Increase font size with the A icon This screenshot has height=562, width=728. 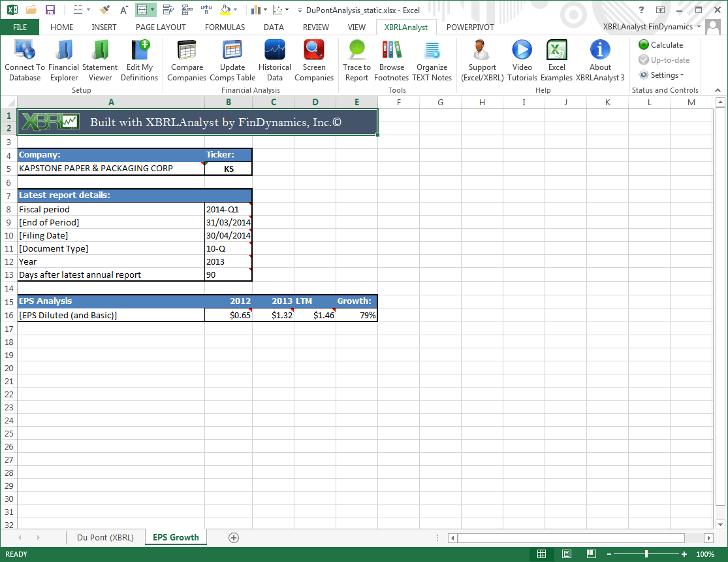pos(123,10)
